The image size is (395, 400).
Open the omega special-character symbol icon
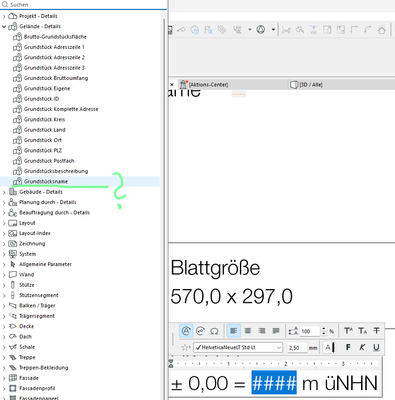[x=214, y=331]
